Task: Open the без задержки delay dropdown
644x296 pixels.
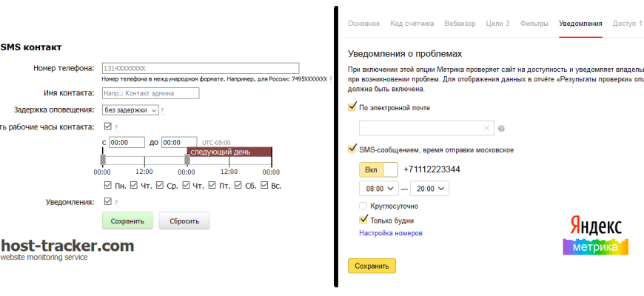Action: tap(130, 110)
